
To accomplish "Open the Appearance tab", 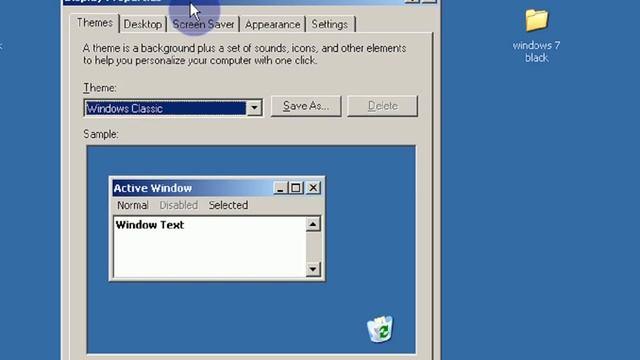I will (x=272, y=24).
